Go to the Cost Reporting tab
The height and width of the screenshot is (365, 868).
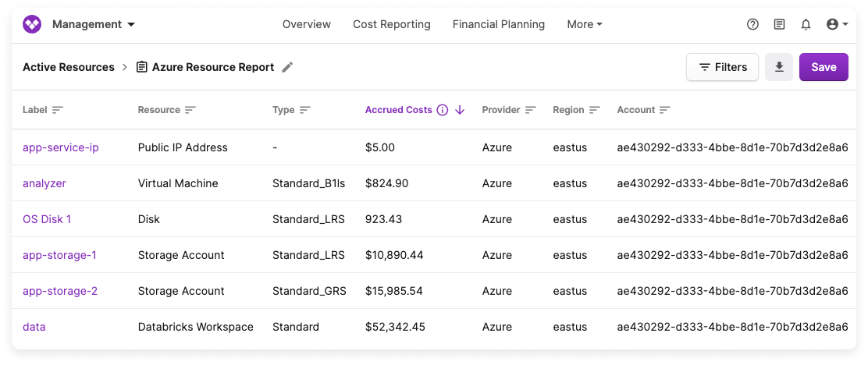click(x=391, y=24)
